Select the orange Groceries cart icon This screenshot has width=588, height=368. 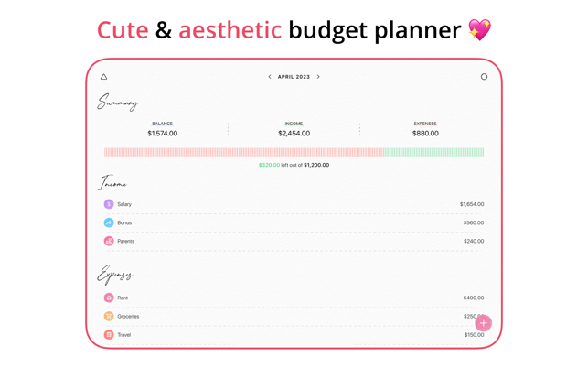point(109,316)
